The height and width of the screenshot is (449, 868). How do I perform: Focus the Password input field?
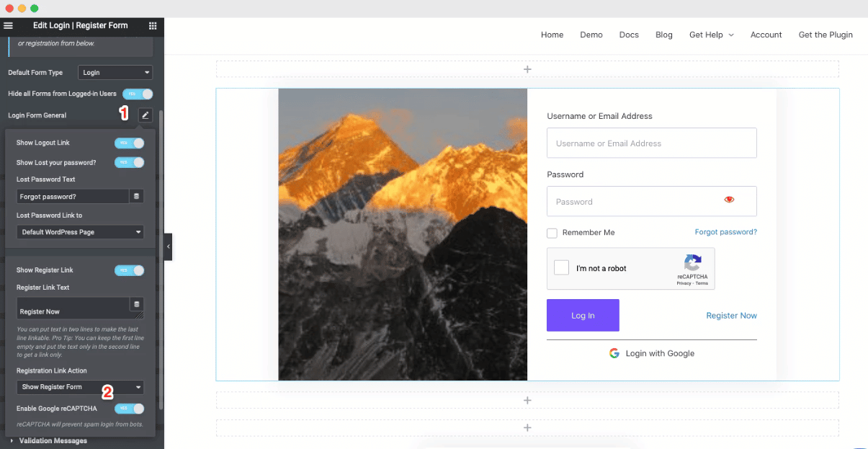point(651,201)
